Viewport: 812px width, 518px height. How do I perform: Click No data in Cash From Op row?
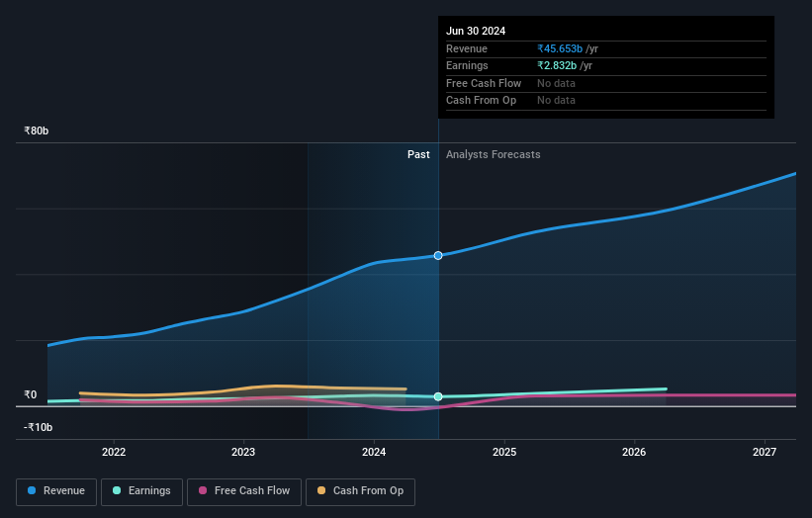(556, 101)
